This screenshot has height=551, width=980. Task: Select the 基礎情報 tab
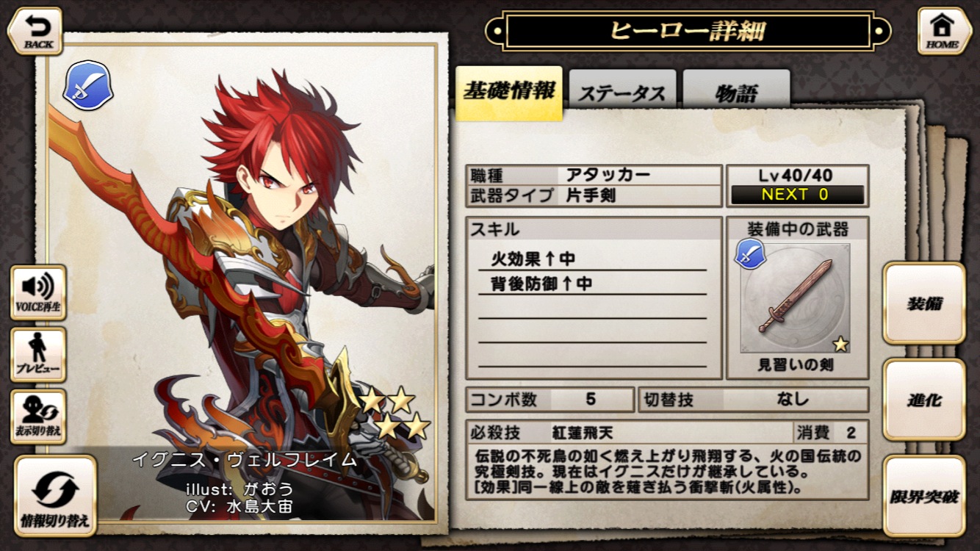tap(509, 93)
